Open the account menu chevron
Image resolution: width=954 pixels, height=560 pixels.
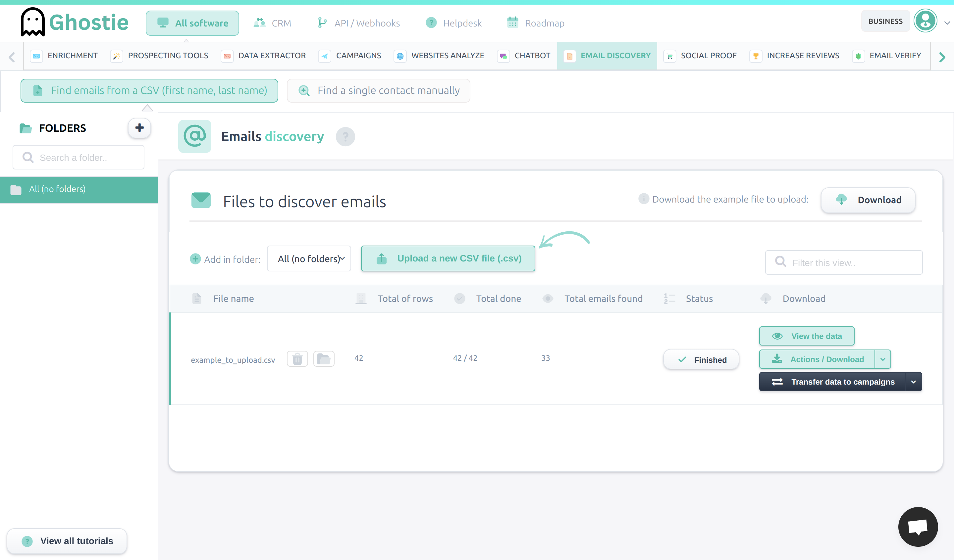pos(947,23)
